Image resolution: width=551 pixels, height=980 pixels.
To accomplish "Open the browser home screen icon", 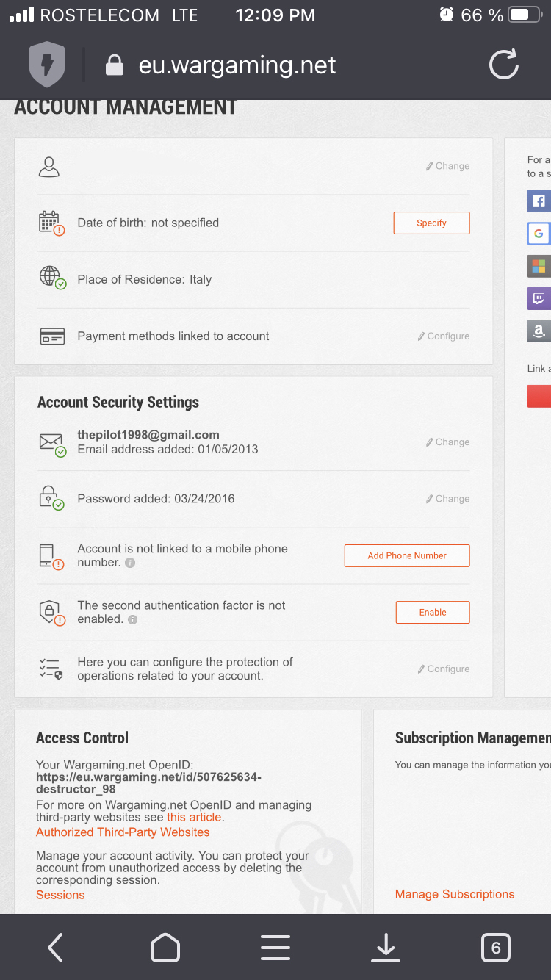I will click(x=165, y=948).
